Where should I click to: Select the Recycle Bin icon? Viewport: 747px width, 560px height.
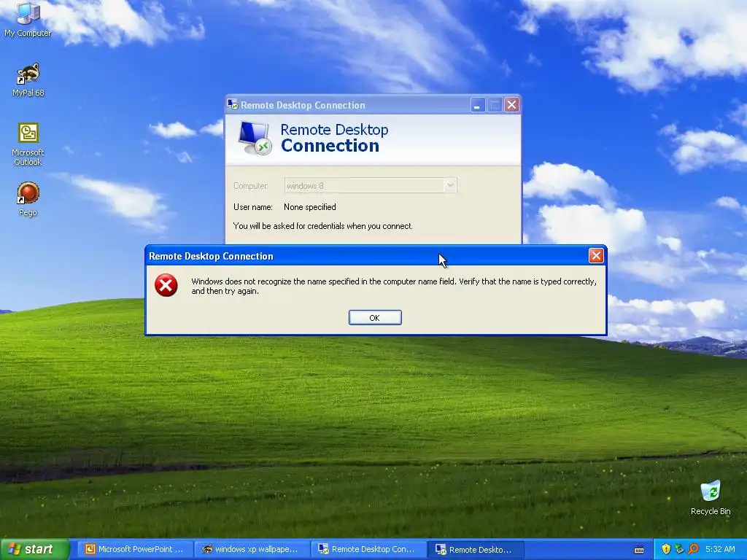[x=711, y=497]
